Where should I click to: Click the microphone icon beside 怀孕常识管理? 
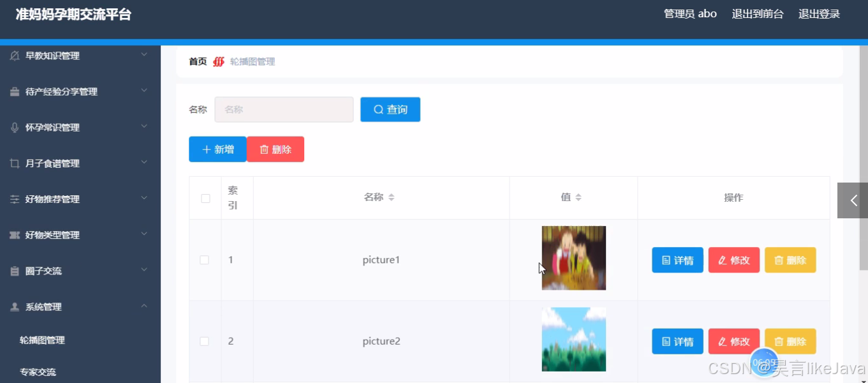tap(15, 128)
